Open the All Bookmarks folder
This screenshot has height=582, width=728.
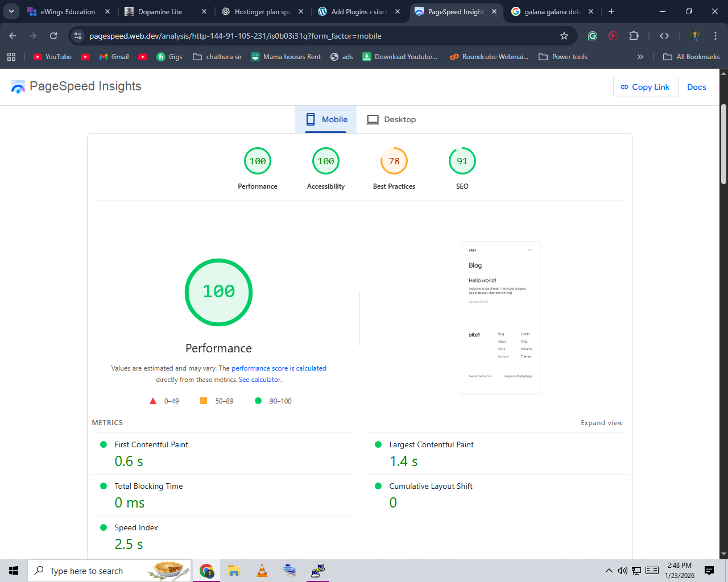coord(692,57)
